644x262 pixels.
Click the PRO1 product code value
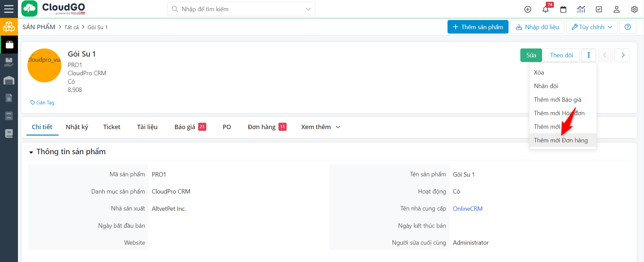click(x=159, y=175)
